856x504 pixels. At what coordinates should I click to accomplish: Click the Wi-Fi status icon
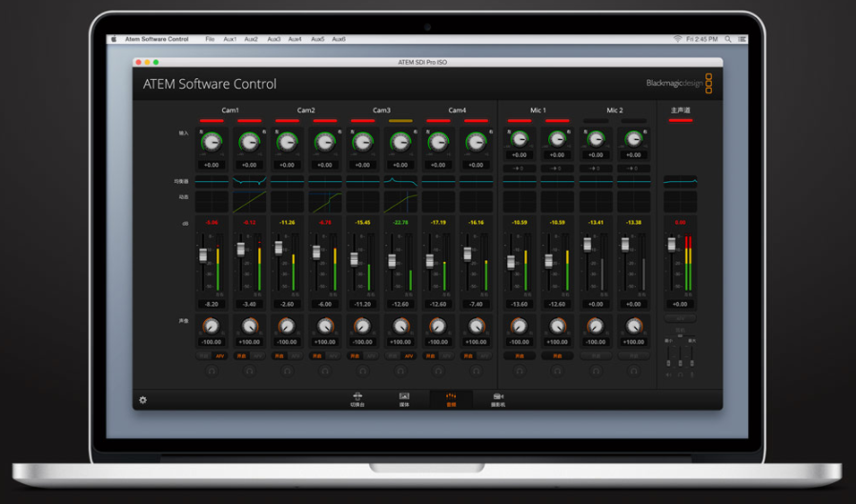click(x=678, y=39)
